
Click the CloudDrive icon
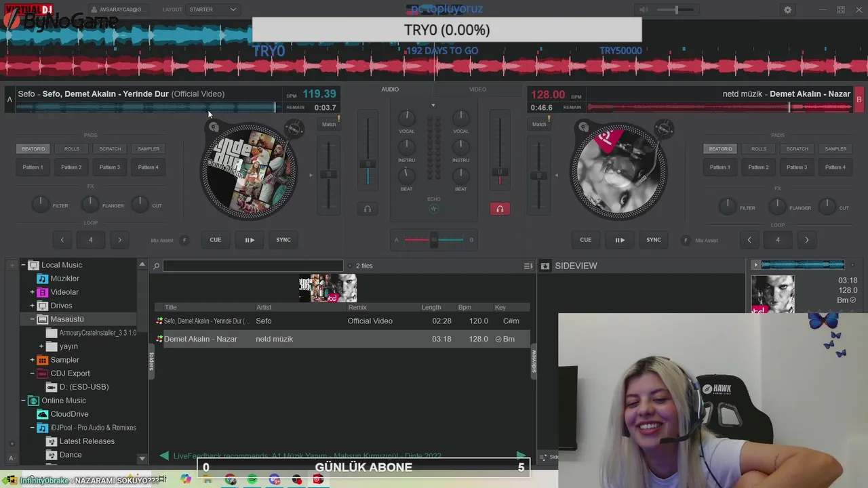pyautogui.click(x=42, y=414)
